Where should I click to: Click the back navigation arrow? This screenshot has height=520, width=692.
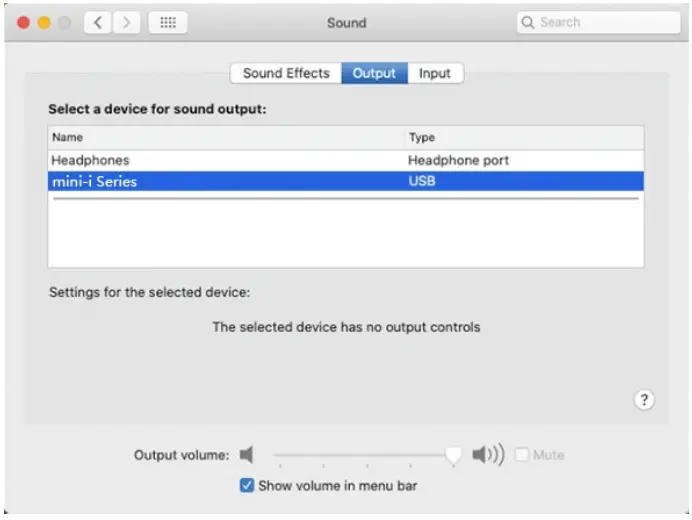tap(97, 23)
